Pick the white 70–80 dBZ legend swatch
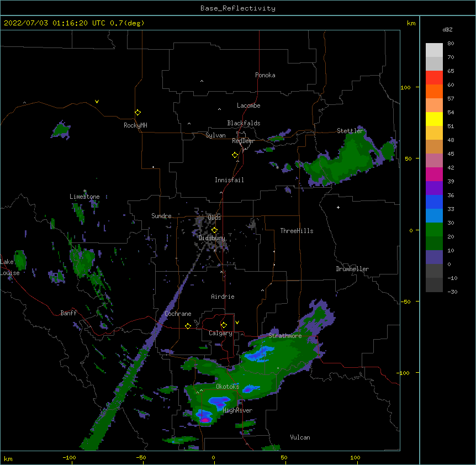Viewport: 476px width, 465px height. click(x=434, y=50)
